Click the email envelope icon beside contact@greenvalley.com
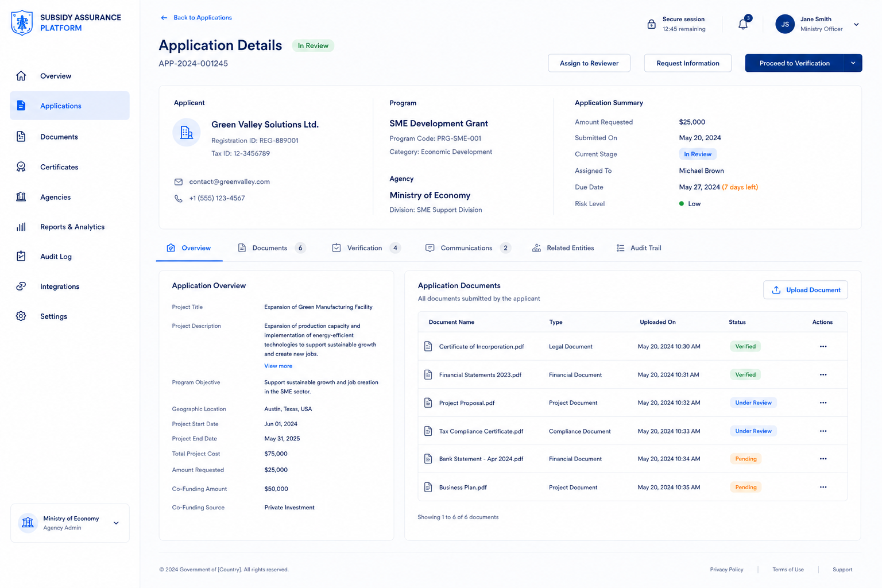Screen dimensions: 882x588 click(179, 182)
